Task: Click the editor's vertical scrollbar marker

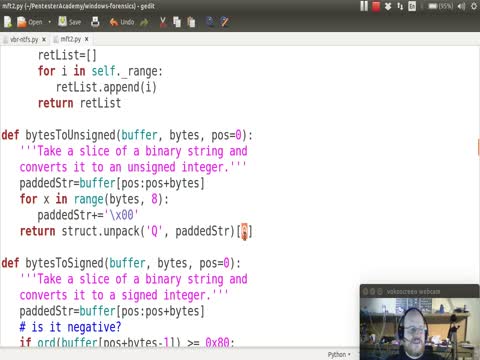Action: point(479,147)
